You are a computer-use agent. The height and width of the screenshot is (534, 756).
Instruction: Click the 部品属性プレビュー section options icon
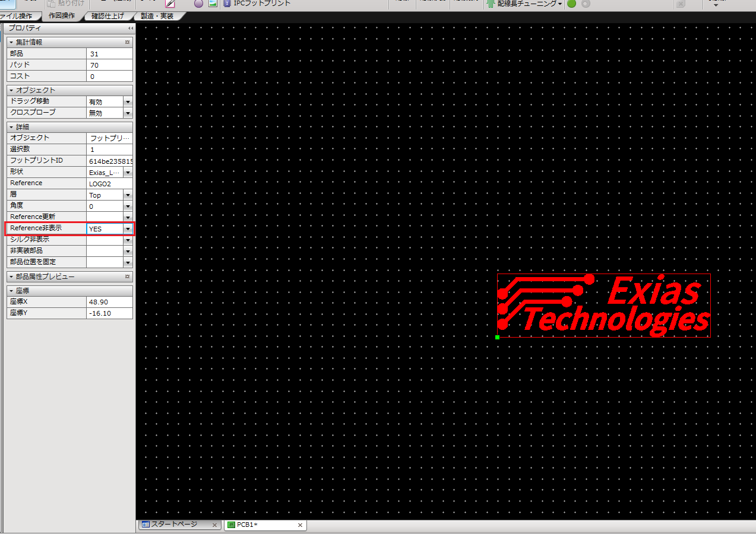point(127,277)
